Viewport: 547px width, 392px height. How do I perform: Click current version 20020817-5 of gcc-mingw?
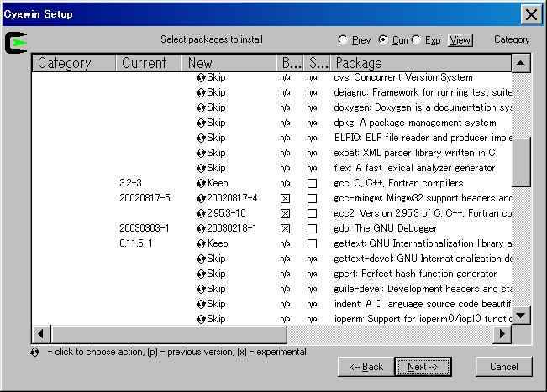point(145,198)
